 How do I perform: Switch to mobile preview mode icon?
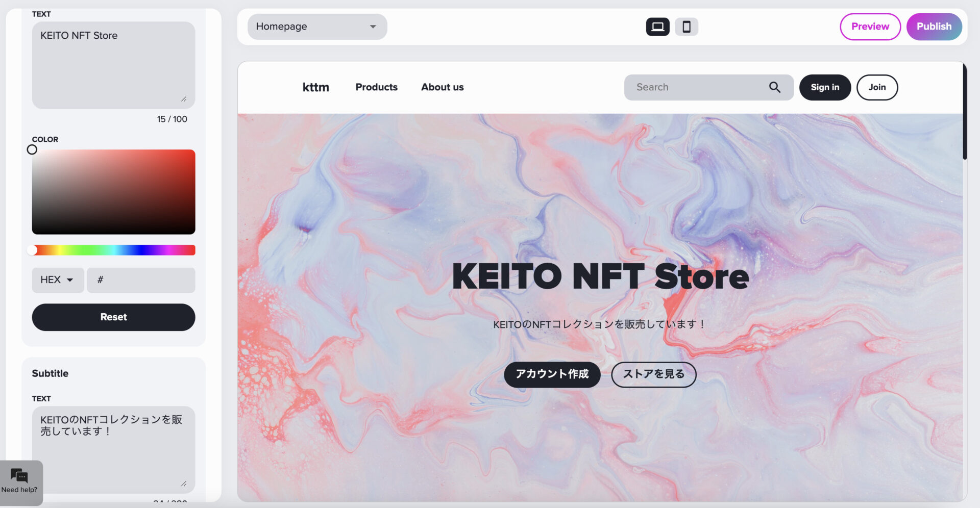pos(687,27)
